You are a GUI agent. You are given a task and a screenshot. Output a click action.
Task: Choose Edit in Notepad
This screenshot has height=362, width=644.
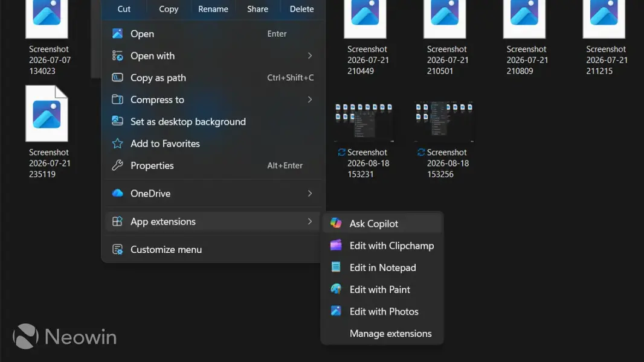click(x=382, y=267)
